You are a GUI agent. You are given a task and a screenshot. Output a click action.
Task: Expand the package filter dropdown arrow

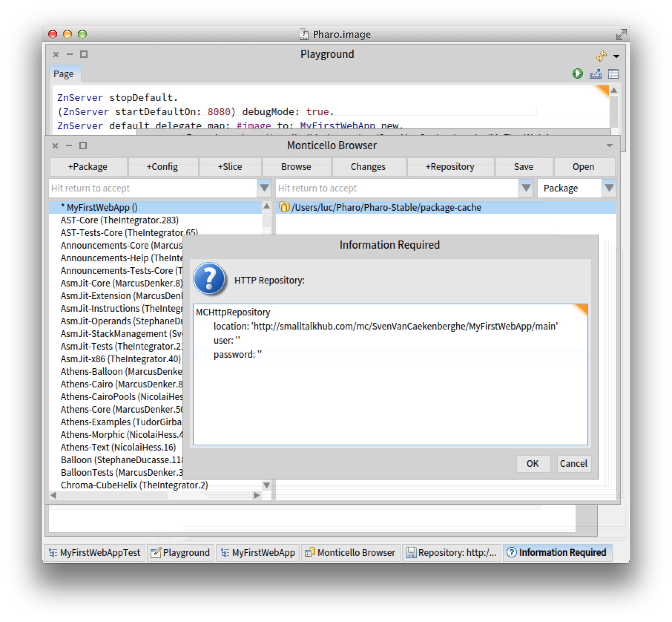click(x=264, y=188)
